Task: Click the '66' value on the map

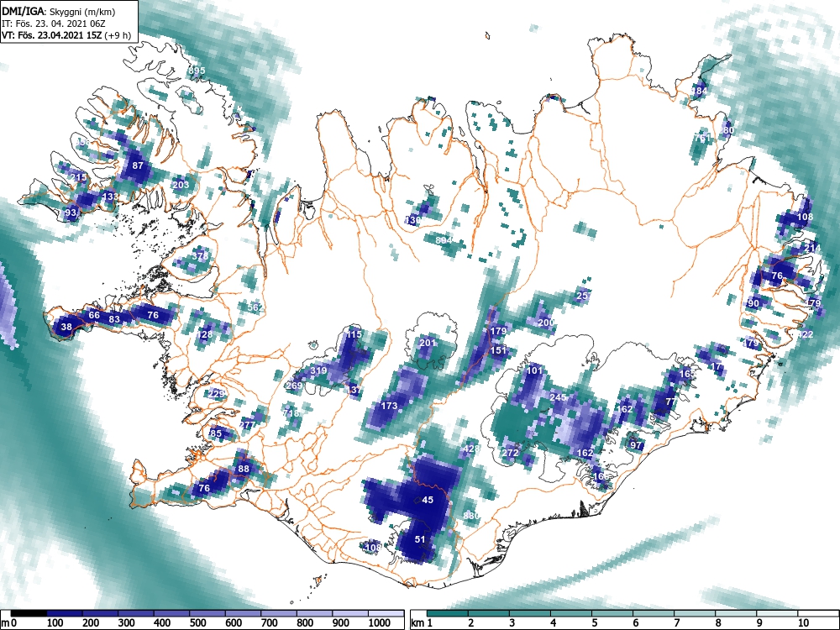Action: [x=94, y=315]
